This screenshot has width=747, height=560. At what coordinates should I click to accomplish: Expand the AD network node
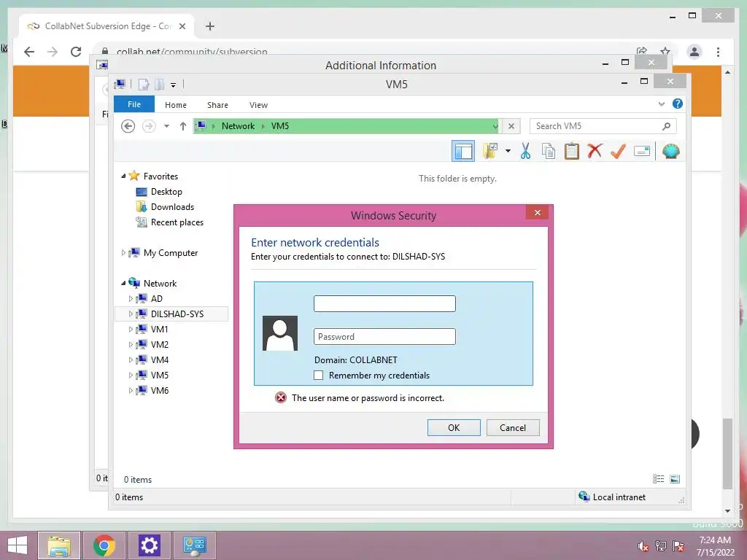[x=131, y=298]
